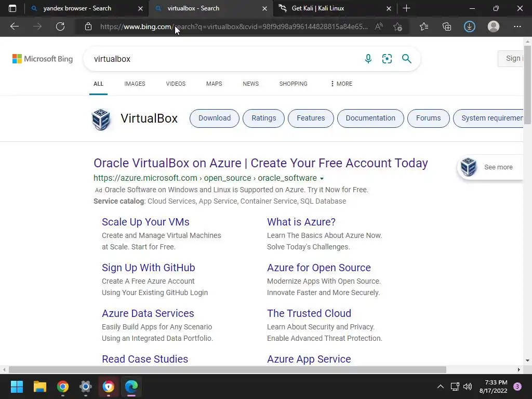
Task: Click the vertical scrollbar thumb
Action: [527, 86]
